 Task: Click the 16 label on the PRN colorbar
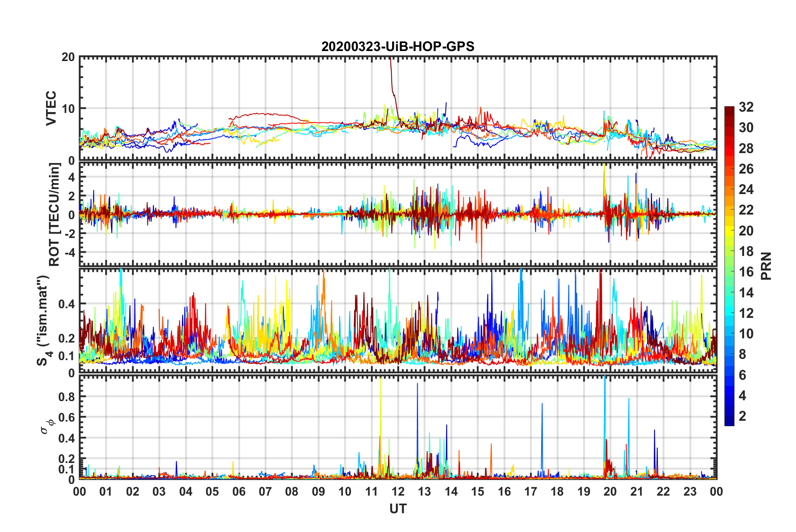746,272
